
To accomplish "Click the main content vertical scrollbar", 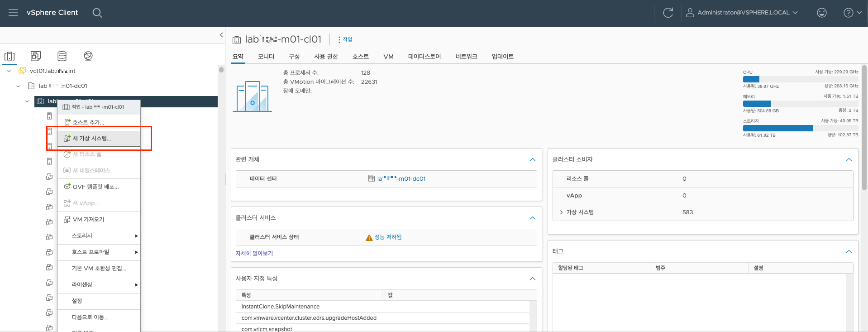I will pos(864,128).
